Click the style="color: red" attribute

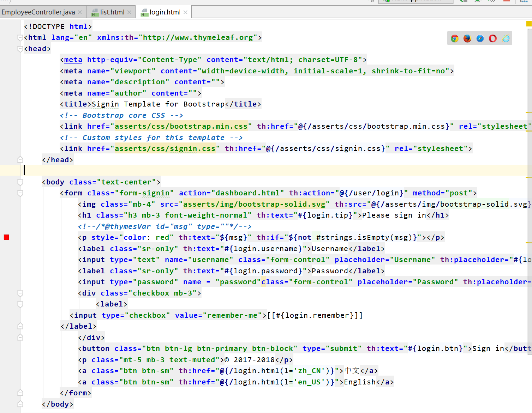click(132, 237)
